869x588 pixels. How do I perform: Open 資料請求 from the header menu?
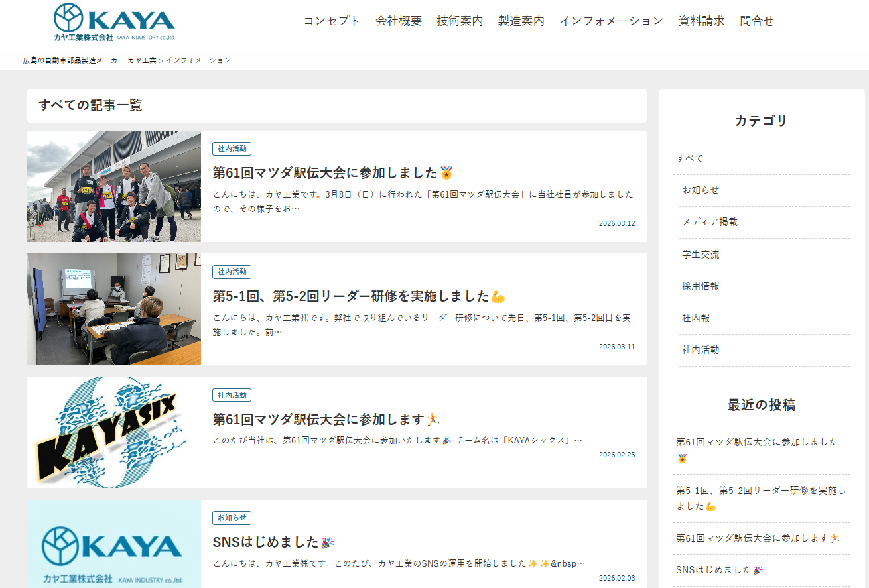click(701, 21)
